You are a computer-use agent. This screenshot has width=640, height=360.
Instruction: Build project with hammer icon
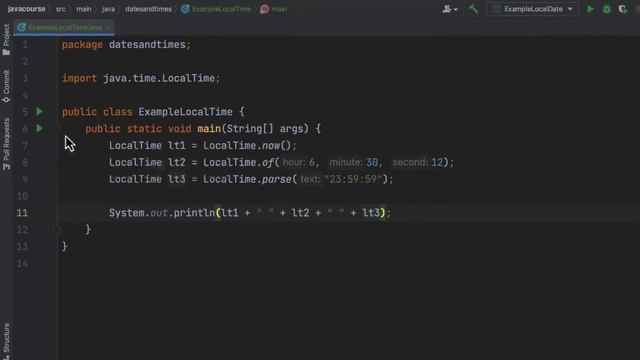(473, 9)
